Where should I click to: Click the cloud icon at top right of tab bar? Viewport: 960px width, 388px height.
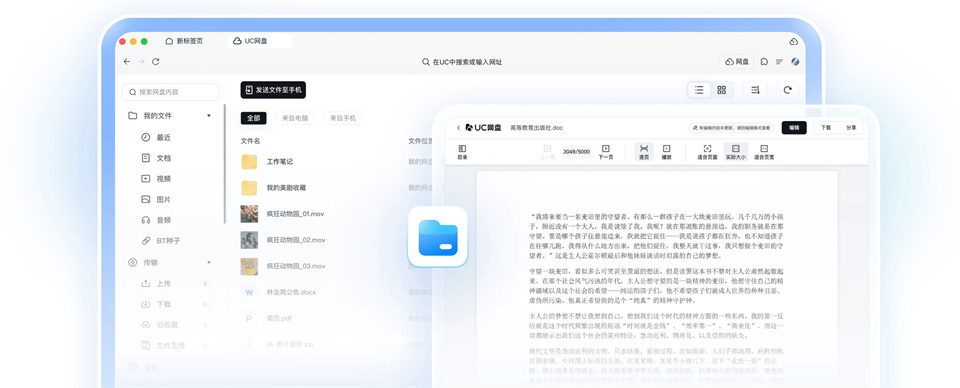coord(793,42)
